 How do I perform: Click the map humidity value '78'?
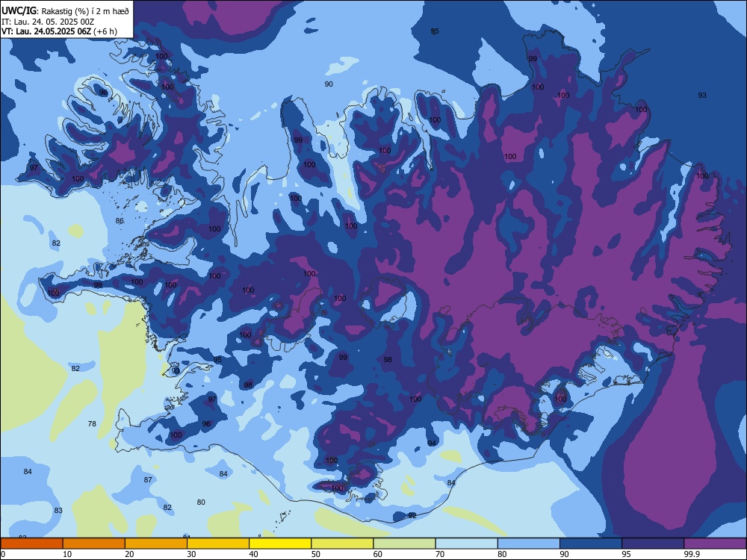[92, 424]
